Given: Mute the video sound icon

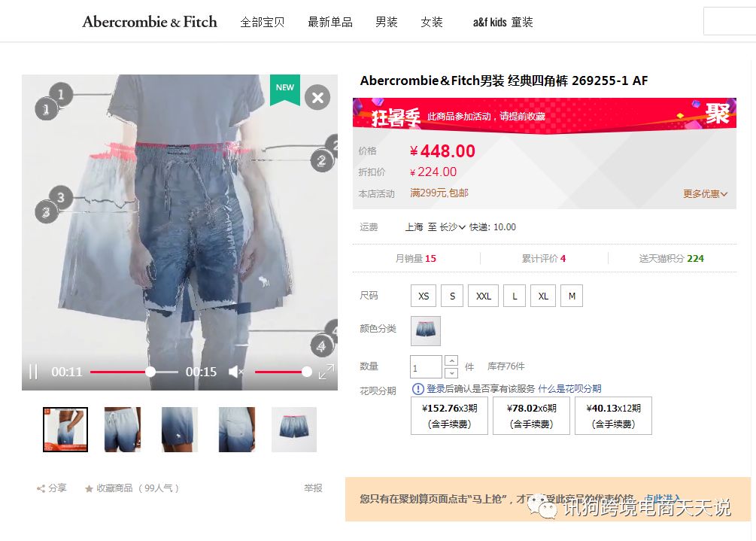Looking at the screenshot, I should click(235, 372).
